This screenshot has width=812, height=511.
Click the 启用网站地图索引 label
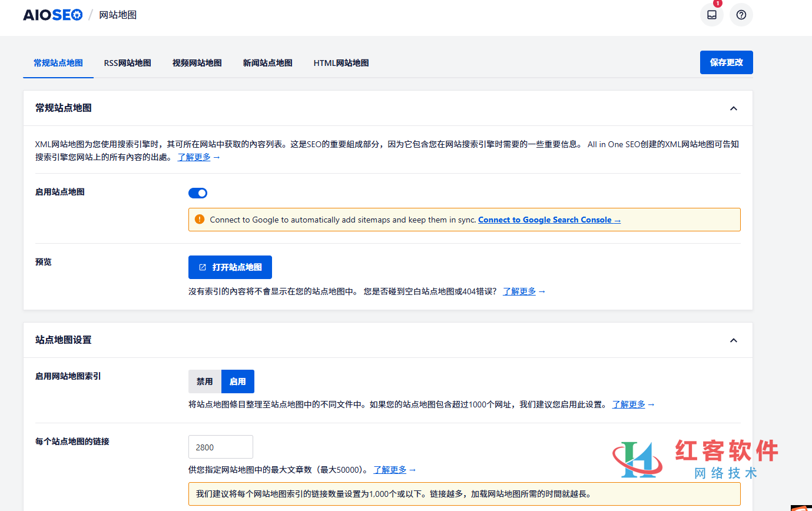click(x=68, y=376)
